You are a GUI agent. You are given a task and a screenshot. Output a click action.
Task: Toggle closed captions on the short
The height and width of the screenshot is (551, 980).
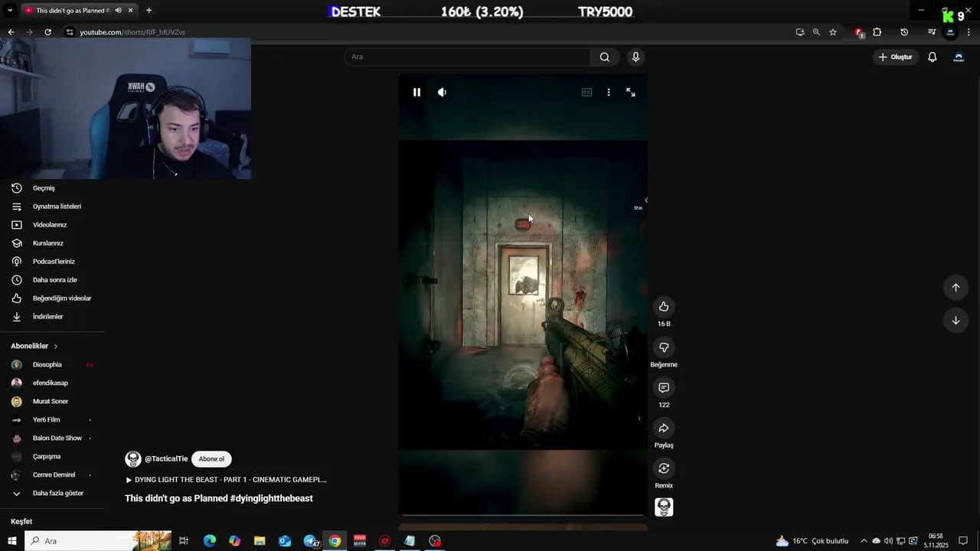586,92
